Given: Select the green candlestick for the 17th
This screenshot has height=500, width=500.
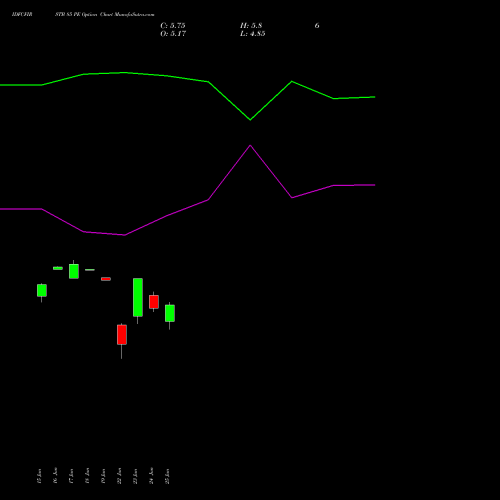Looking at the screenshot, I should [x=74, y=271].
